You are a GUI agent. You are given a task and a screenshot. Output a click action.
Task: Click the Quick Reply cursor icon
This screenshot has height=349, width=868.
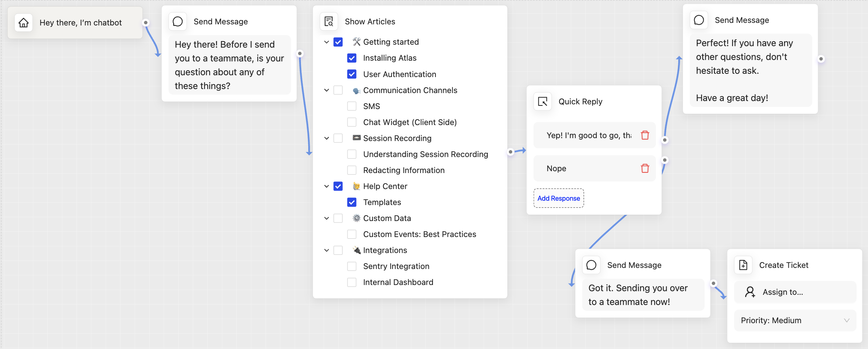(x=543, y=101)
